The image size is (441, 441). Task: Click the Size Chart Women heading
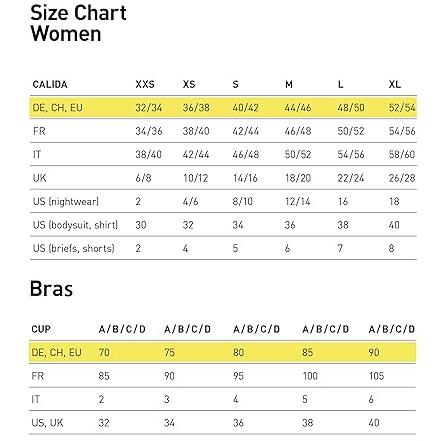[78, 23]
